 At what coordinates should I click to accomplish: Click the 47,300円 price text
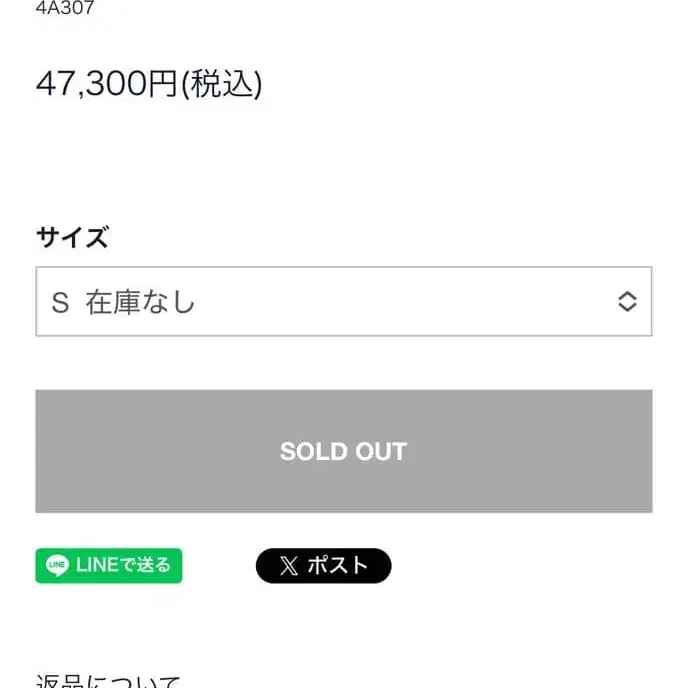[105, 85]
